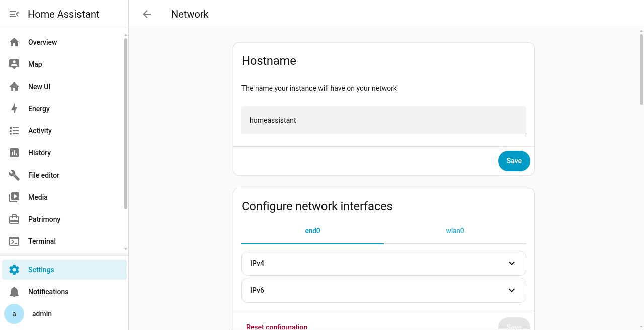The width and height of the screenshot is (644, 330).
Task: Open the Energy dashboard
Action: [x=64, y=109]
